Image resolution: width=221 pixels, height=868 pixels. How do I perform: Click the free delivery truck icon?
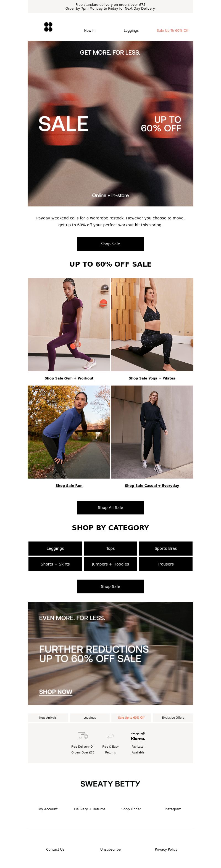point(83,735)
